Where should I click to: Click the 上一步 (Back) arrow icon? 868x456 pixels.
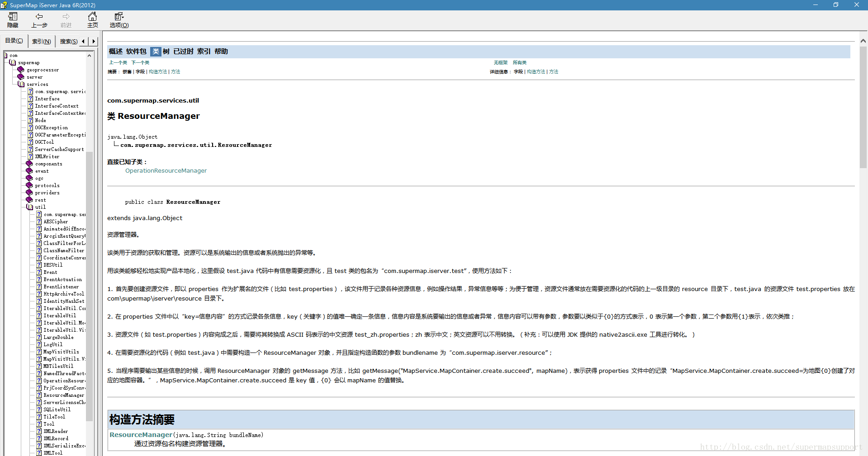click(x=39, y=17)
